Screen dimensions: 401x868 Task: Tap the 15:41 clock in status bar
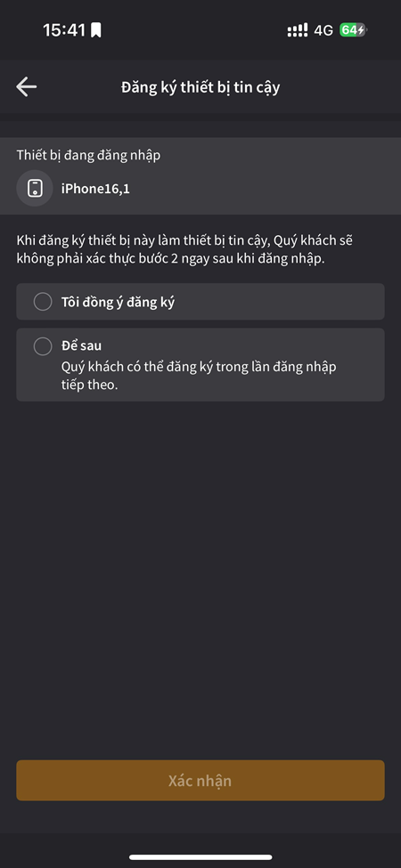64,30
